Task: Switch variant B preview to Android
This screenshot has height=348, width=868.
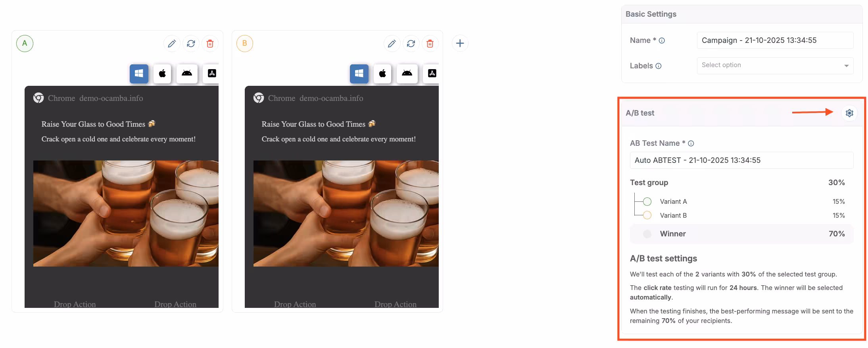Action: click(x=407, y=73)
